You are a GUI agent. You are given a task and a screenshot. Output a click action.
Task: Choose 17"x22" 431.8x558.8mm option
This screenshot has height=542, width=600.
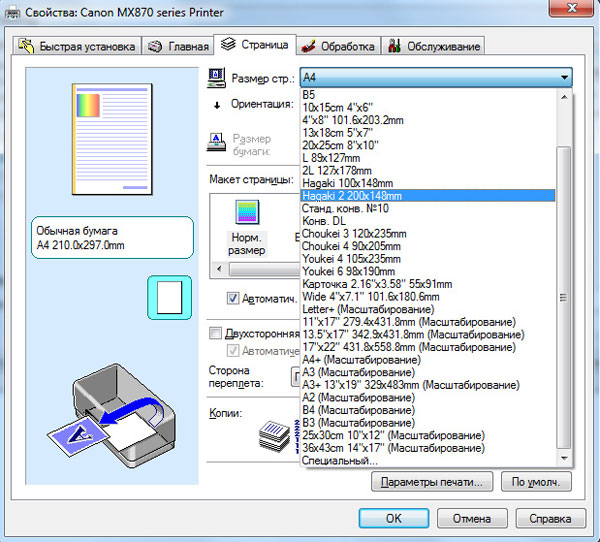[x=428, y=347]
